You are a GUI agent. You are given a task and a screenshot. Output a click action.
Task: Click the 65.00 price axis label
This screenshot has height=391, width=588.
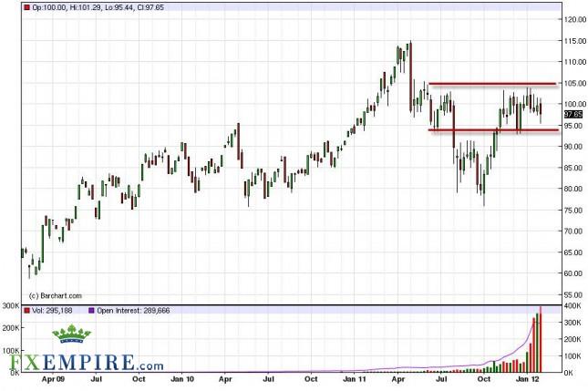[x=573, y=252]
